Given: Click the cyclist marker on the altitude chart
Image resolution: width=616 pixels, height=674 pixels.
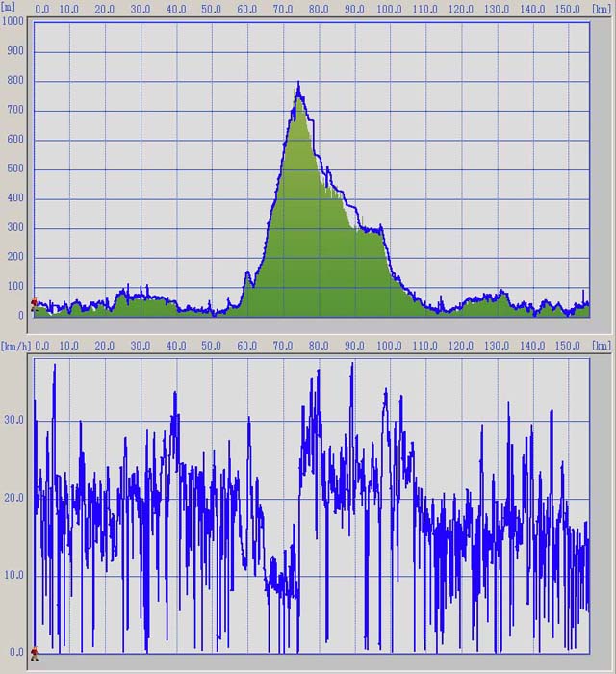Looking at the screenshot, I should click(x=35, y=304).
